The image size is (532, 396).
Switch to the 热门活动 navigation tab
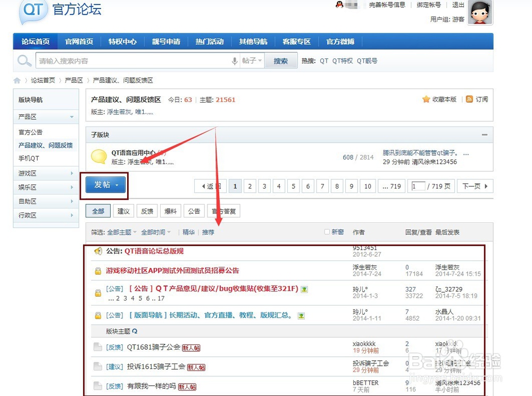pos(210,41)
